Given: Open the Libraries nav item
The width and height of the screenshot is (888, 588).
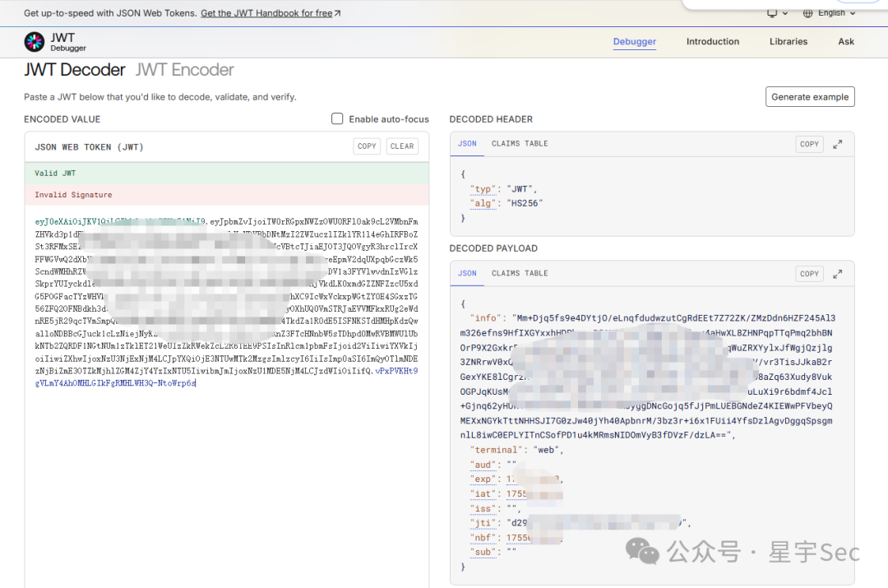Looking at the screenshot, I should coord(789,41).
